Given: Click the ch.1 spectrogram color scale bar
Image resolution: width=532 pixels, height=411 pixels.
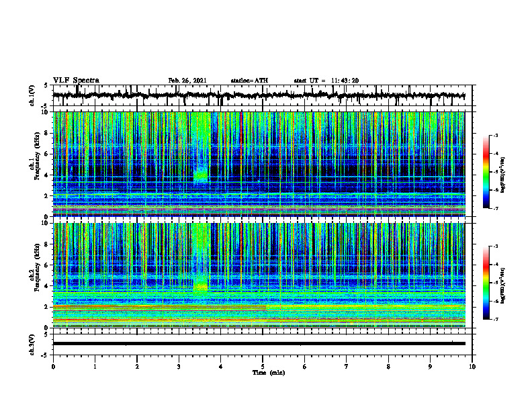Looking at the screenshot, I should click(486, 172).
